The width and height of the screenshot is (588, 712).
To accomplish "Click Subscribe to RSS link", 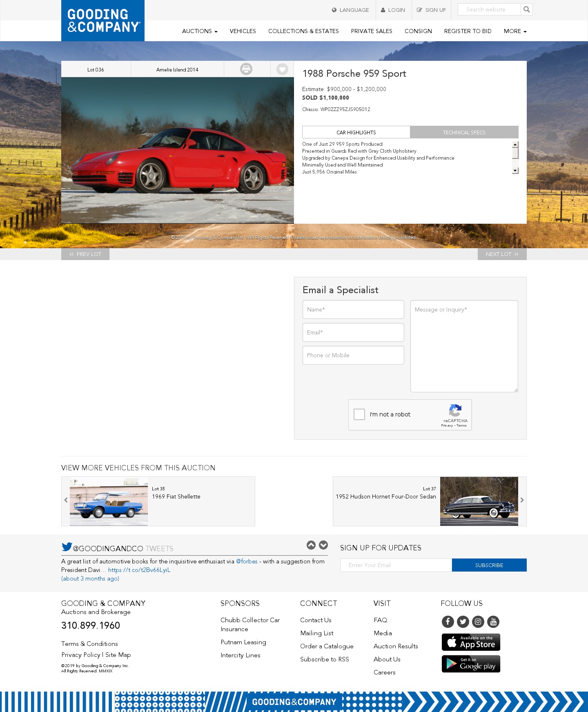I will [x=325, y=659].
